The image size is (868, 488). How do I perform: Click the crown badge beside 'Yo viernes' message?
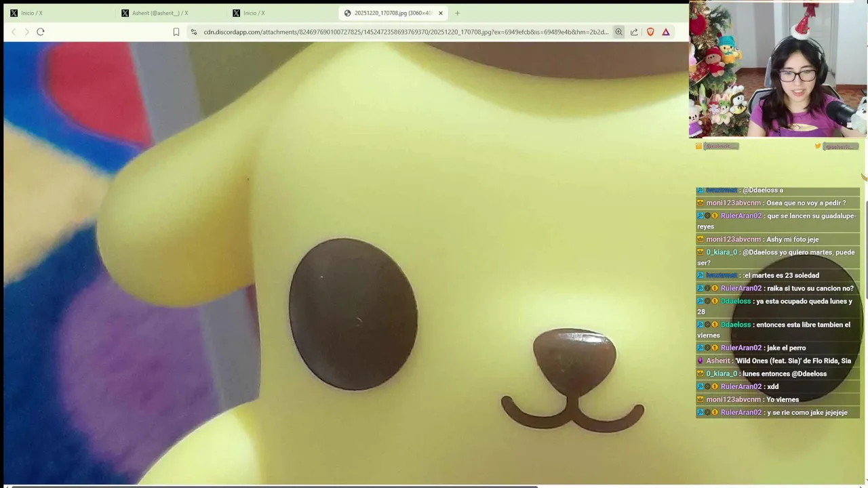701,399
